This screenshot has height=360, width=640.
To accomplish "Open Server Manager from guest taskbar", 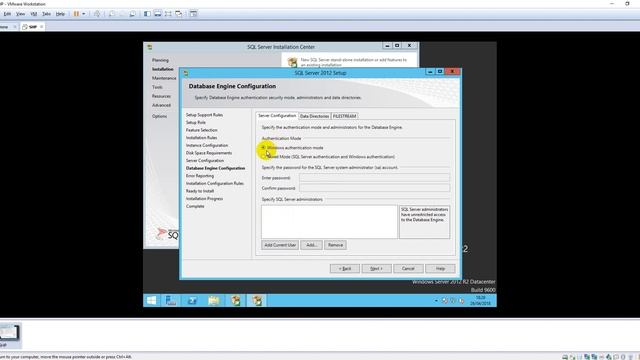I will pyautogui.click(x=171, y=300).
